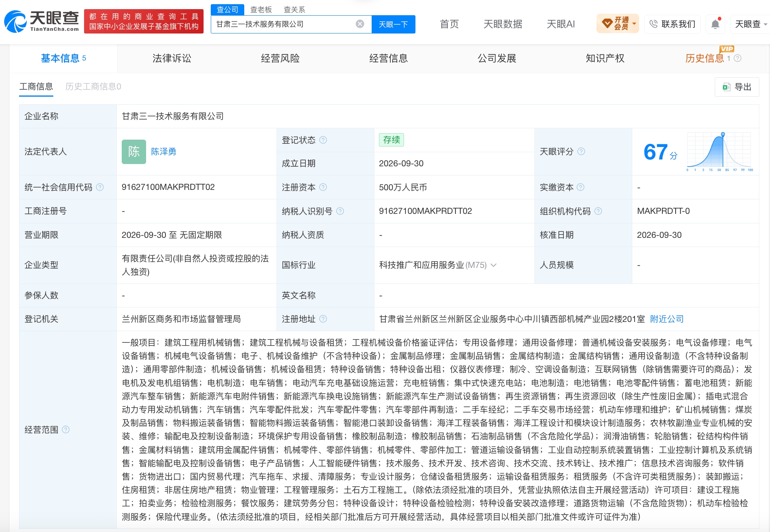The height and width of the screenshot is (532, 770).
Task: Open the 陈泽勇 legal representative link
Action: (164, 151)
